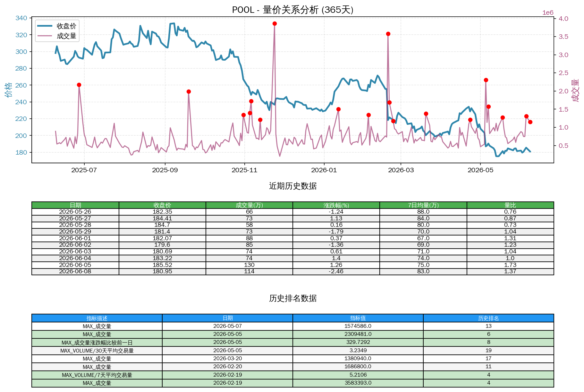This screenshot has height=392, width=584.
Task: Click the 3.5 tick on the volume axis
Action: (x=563, y=37)
